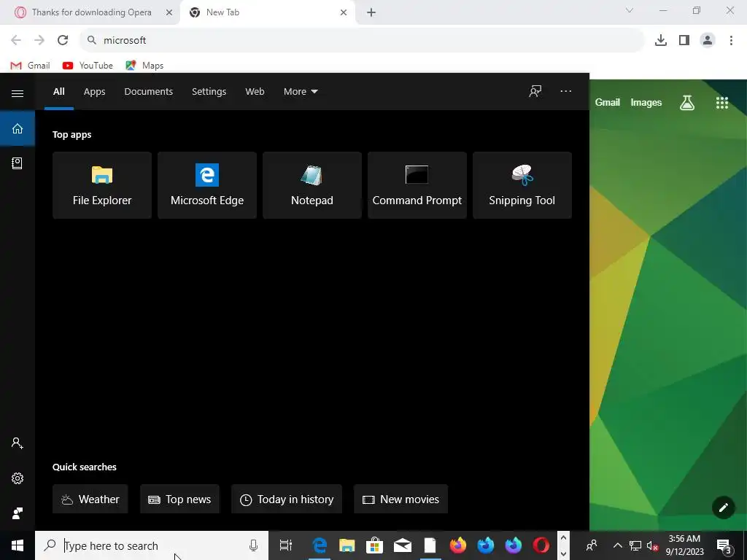Open the three-dot options in search panel
The width and height of the screenshot is (747, 560).
[x=565, y=91]
